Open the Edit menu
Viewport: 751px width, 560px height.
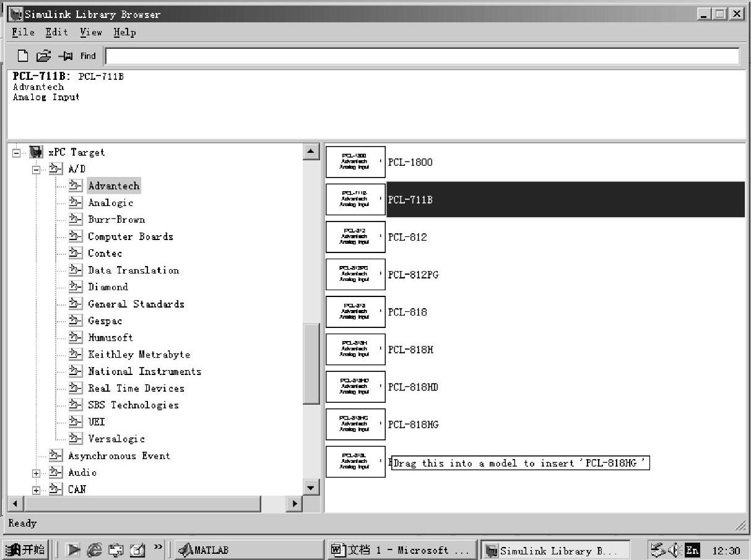coord(56,32)
